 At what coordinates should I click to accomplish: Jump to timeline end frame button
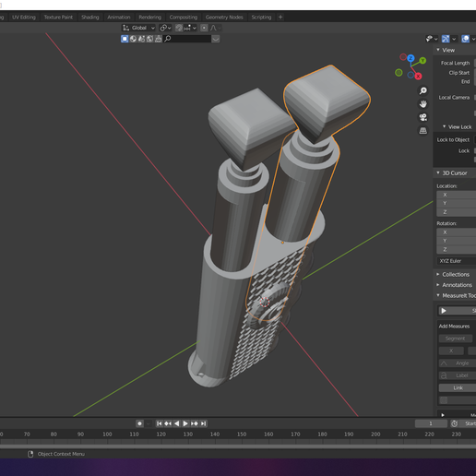(x=204, y=423)
